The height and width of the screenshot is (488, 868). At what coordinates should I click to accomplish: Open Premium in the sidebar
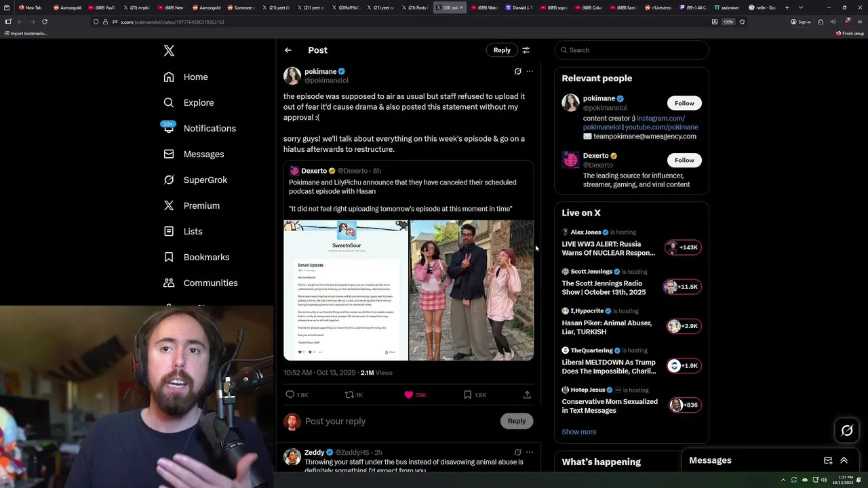pos(191,206)
